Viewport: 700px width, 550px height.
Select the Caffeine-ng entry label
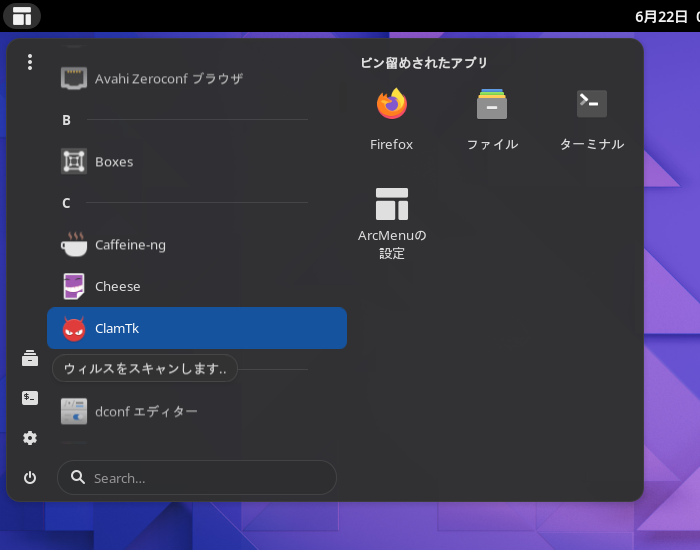[130, 245]
